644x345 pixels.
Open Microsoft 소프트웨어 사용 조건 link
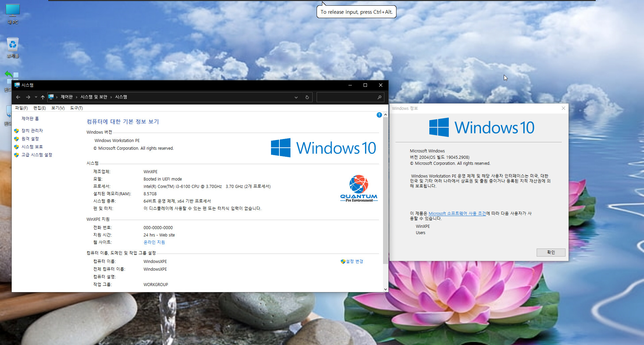[x=457, y=213]
